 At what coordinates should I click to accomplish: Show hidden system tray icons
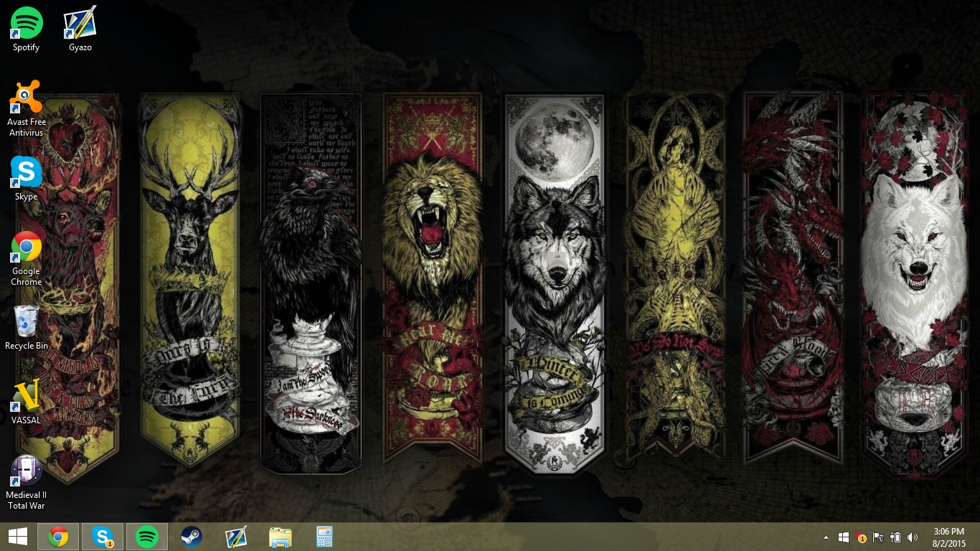(826, 537)
